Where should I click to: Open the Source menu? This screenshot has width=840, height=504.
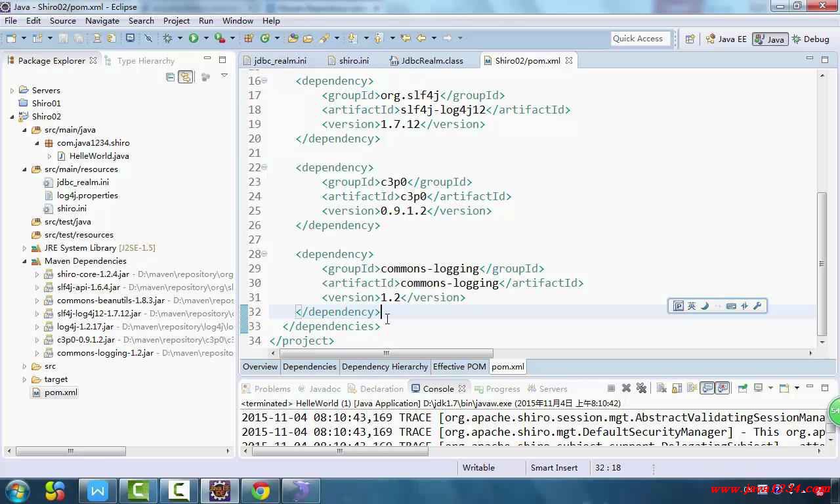pos(63,20)
